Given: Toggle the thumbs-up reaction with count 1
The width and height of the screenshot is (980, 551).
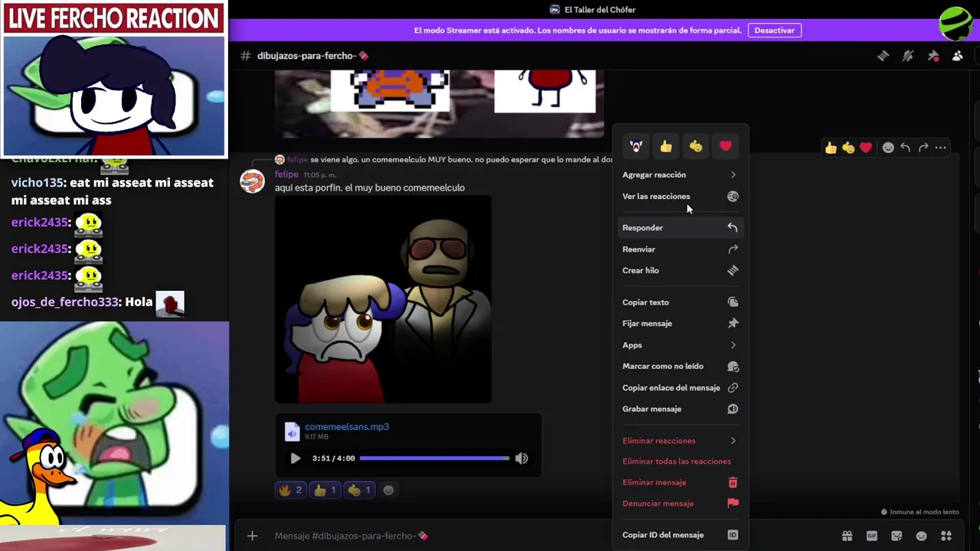Looking at the screenshot, I should coord(325,491).
